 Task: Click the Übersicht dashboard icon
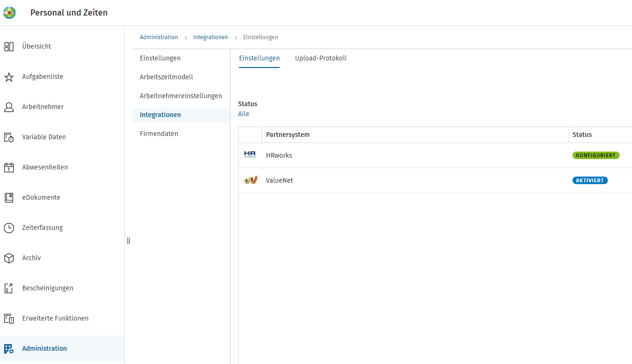coord(9,46)
